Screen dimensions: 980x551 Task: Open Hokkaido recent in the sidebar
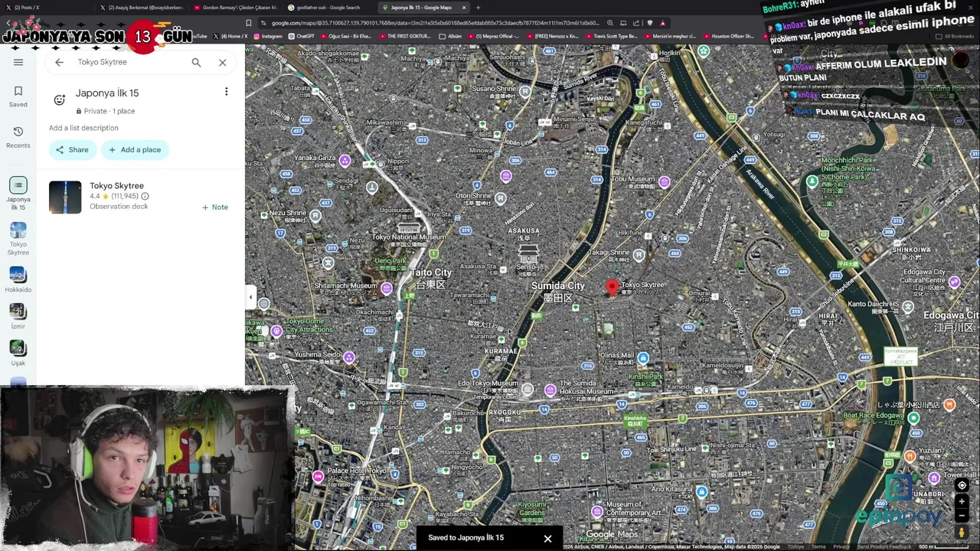pos(18,279)
